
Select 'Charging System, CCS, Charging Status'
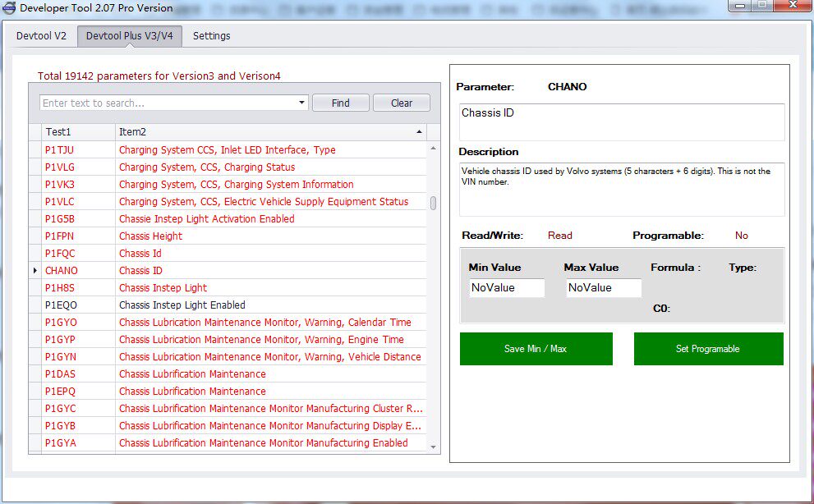click(207, 167)
